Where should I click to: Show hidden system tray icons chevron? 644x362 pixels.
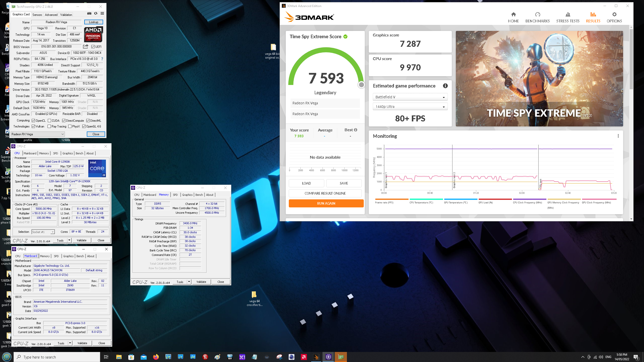pos(583,357)
